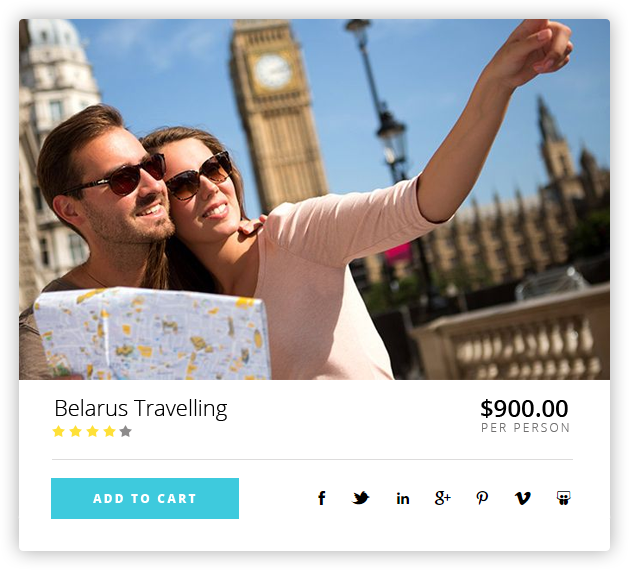Open the Google Plus share icon
The height and width of the screenshot is (570, 629).
click(x=442, y=498)
